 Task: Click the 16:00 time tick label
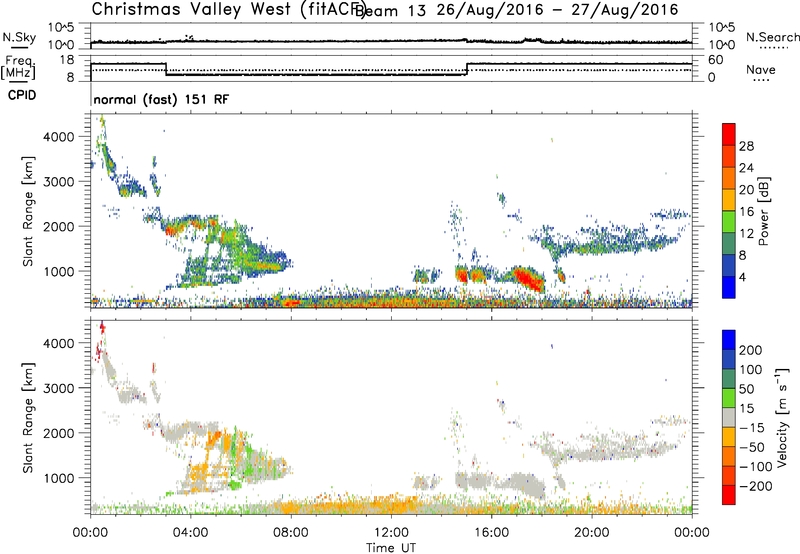coord(491,533)
